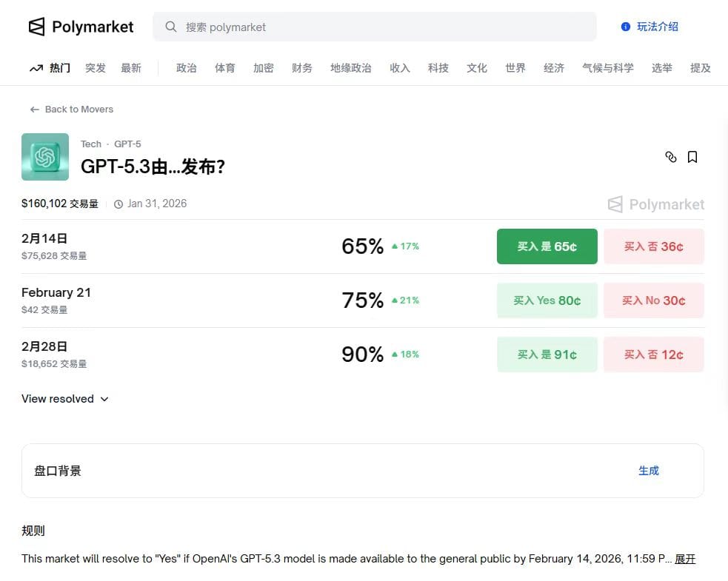Open the GPT-5 tag link
Viewport: 728px width, 581px height.
pyautogui.click(x=127, y=144)
